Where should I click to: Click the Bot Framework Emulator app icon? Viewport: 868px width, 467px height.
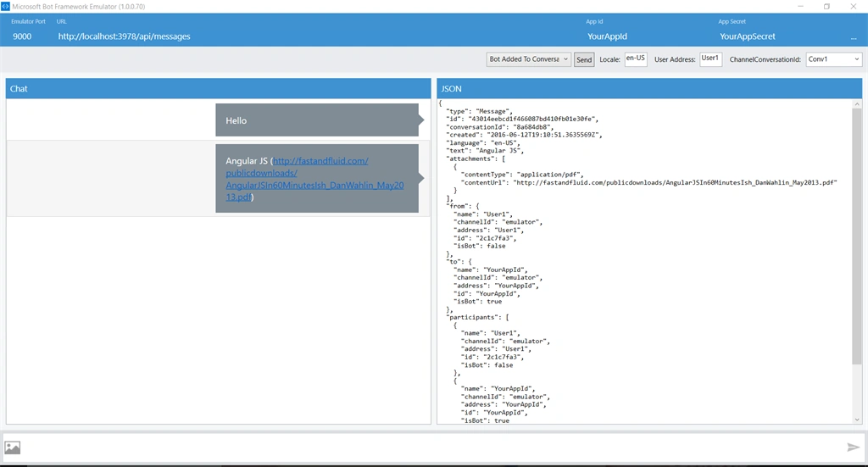click(x=6, y=6)
